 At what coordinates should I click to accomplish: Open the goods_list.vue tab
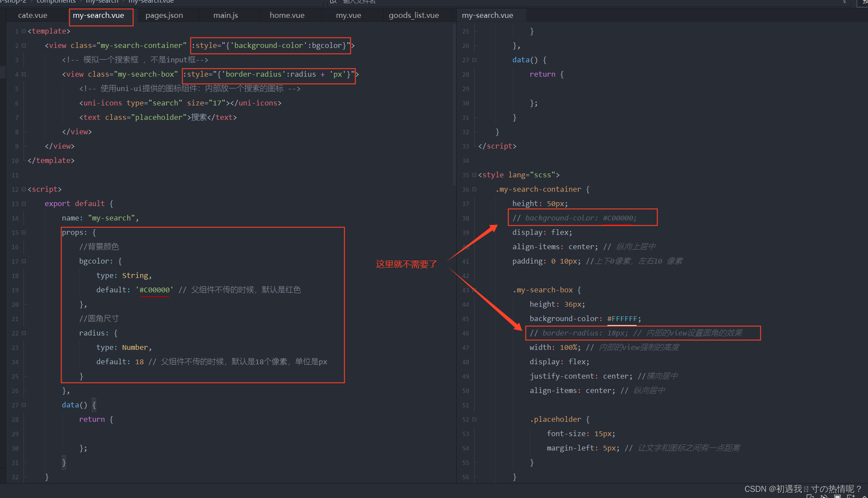[x=414, y=15]
